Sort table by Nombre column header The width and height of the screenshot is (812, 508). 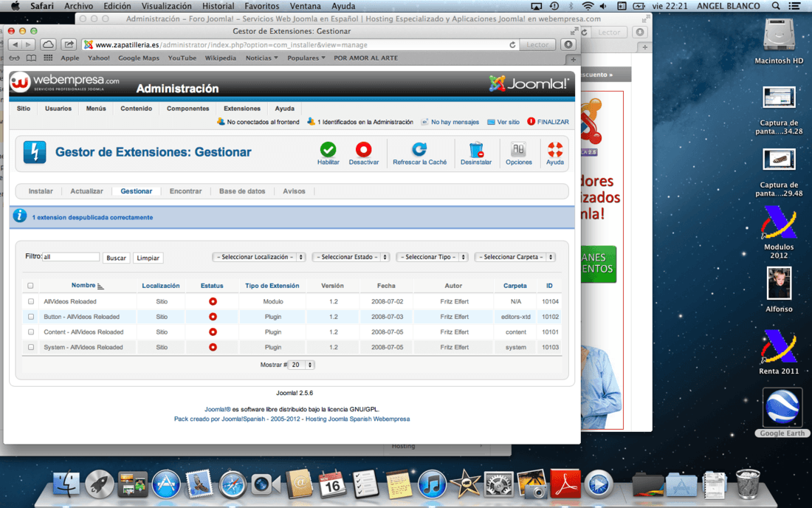tap(83, 285)
